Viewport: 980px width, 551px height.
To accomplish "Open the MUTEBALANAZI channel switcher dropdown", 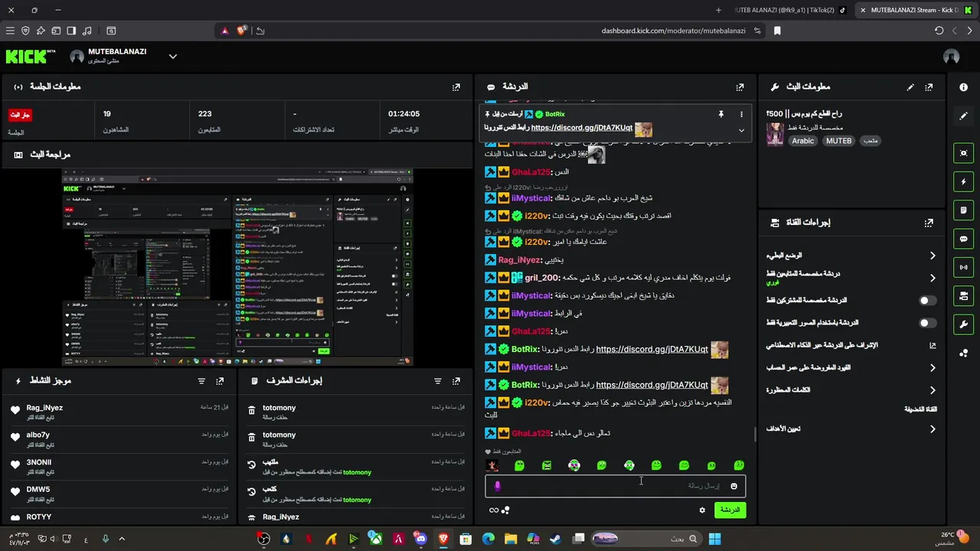I will pyautogui.click(x=173, y=56).
